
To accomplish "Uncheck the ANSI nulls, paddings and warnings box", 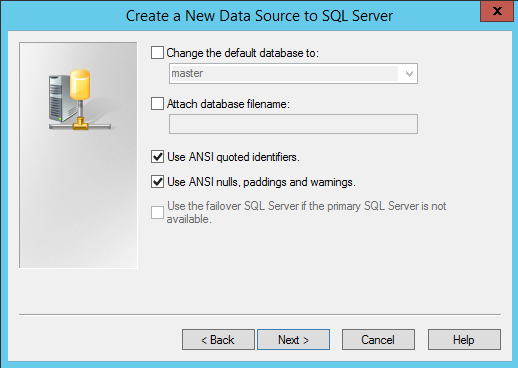I will pos(157,182).
